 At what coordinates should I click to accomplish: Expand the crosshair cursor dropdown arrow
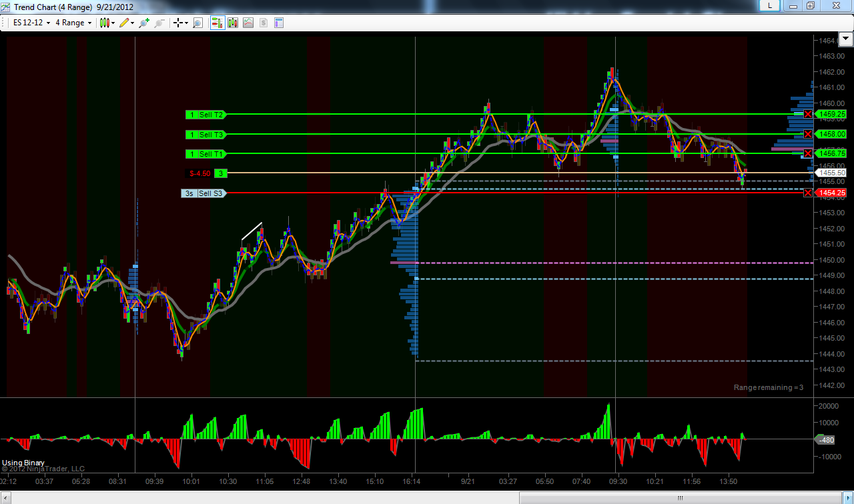pyautogui.click(x=186, y=23)
